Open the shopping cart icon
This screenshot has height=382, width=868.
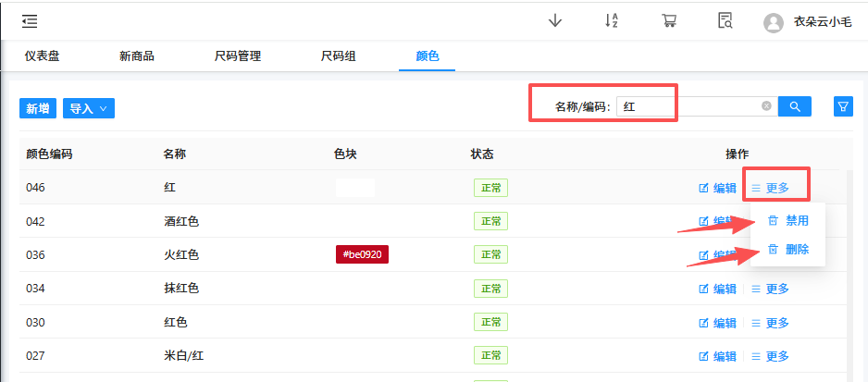click(668, 21)
